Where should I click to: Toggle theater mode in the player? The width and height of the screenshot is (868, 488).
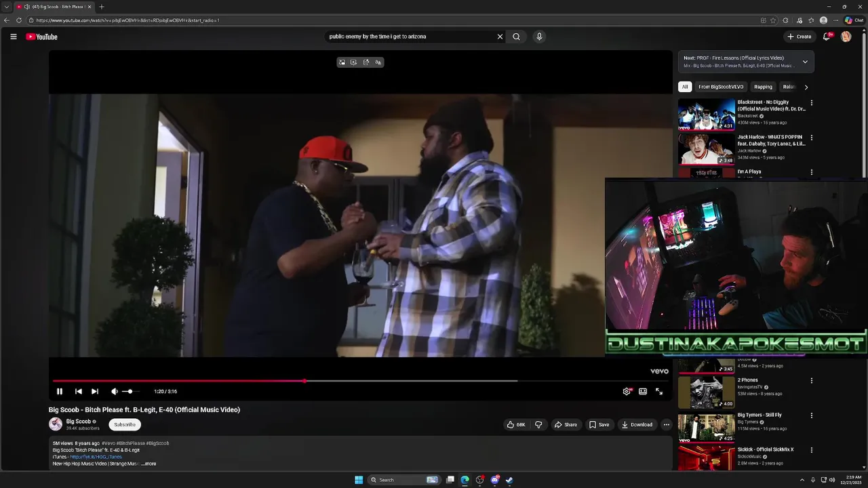click(643, 391)
